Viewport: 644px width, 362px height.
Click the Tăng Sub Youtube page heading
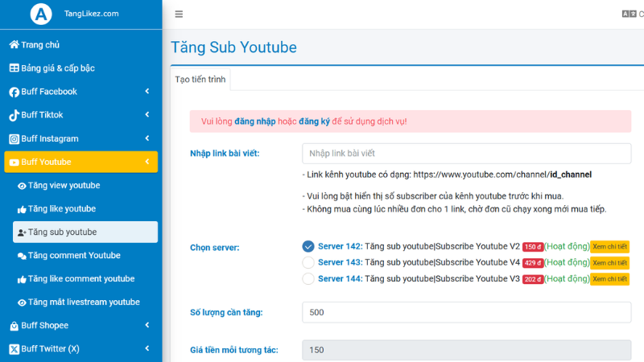233,47
